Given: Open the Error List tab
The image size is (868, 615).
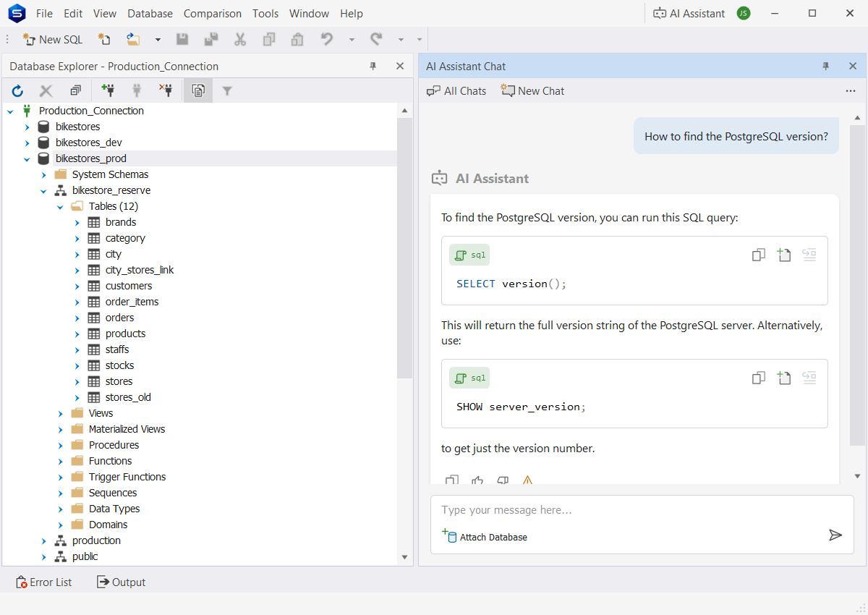Looking at the screenshot, I should (x=43, y=582).
